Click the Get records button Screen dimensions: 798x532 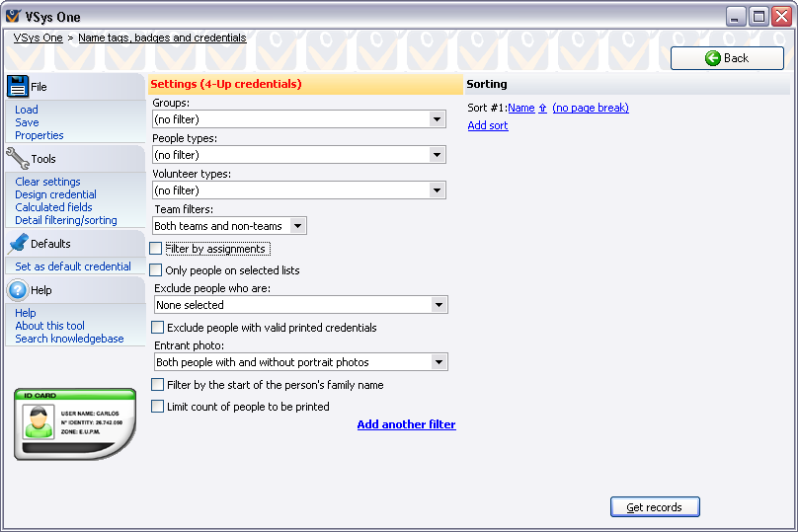(655, 507)
